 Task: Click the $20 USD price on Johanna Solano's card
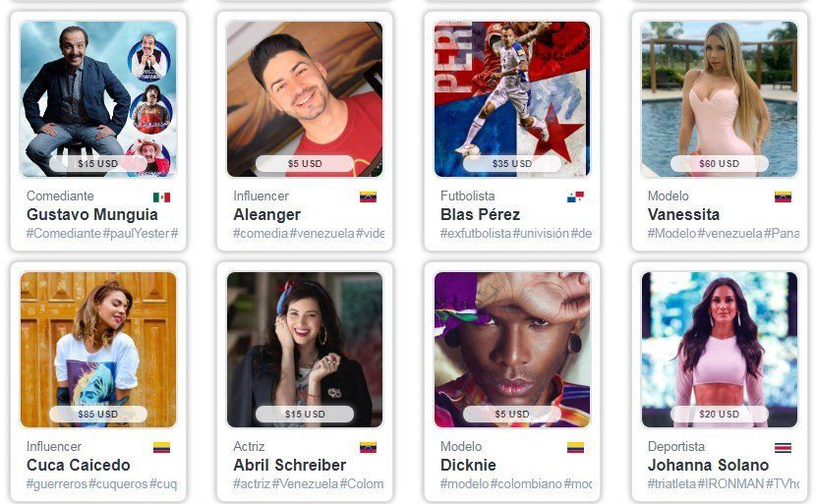tap(720, 414)
